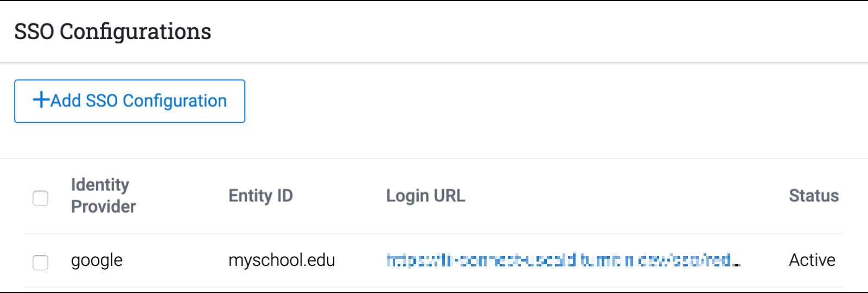Screen dimensions: 868x293
Task: Click the myschool.edu entity ID cell
Action: click(282, 260)
